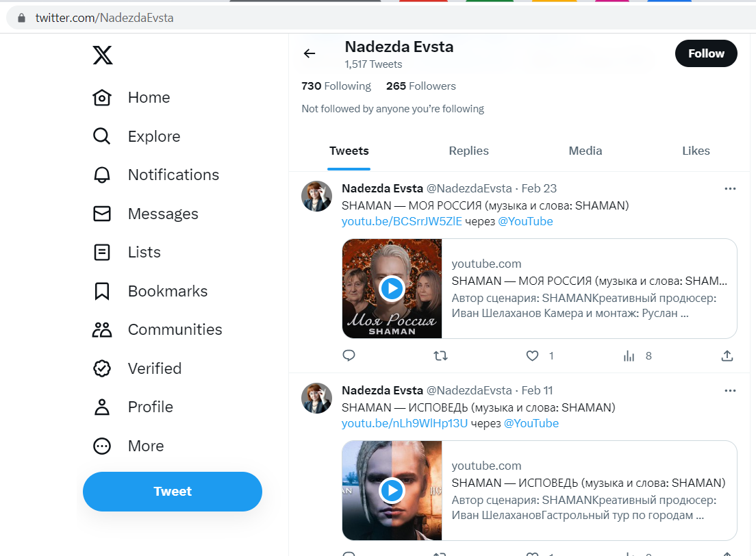Click the avatar on Feb 11 tweet
This screenshot has height=556, width=756.
317,399
